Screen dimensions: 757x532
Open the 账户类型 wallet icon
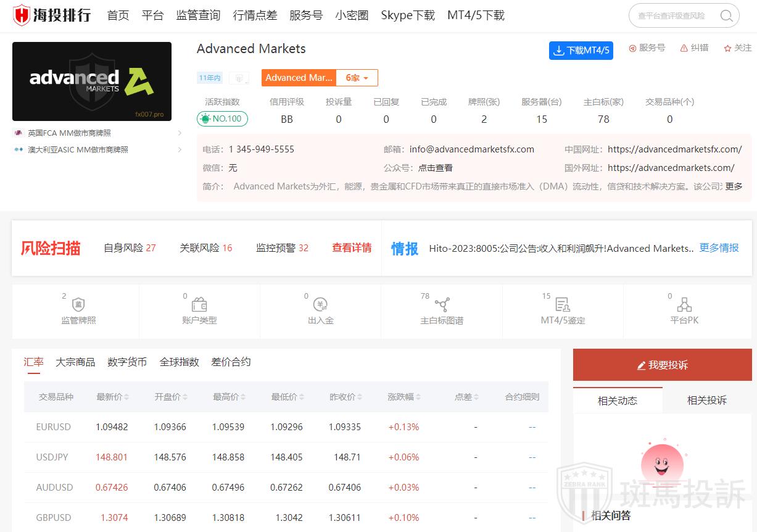click(199, 304)
